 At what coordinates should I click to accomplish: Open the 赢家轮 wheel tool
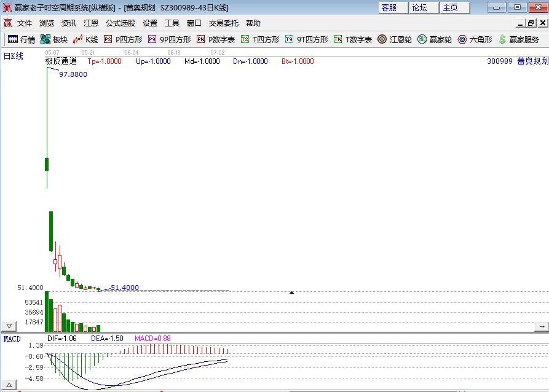pyautogui.click(x=435, y=39)
